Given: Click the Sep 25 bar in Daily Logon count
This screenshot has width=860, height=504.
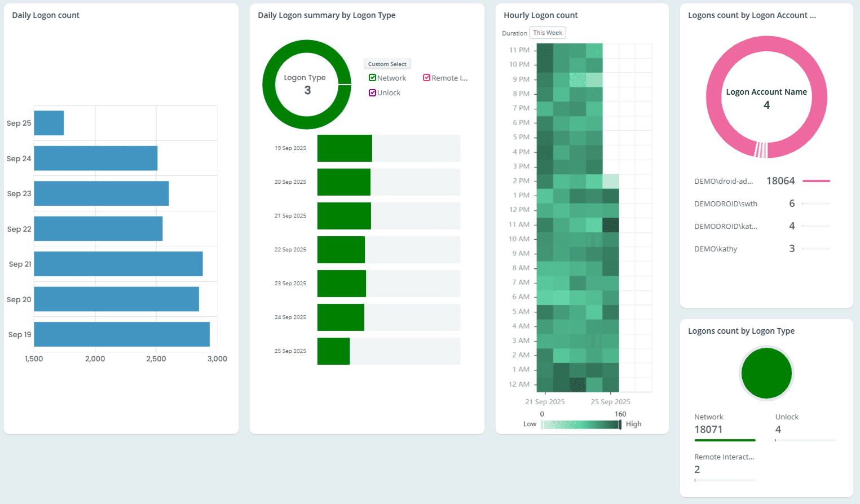Looking at the screenshot, I should pos(48,122).
